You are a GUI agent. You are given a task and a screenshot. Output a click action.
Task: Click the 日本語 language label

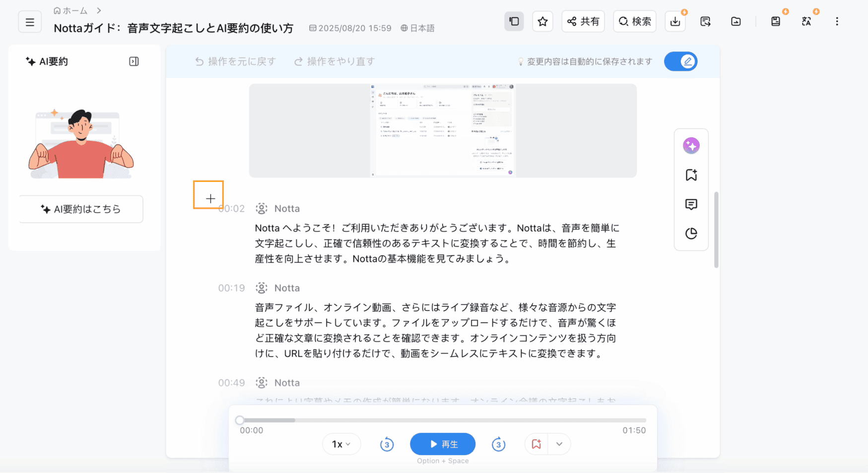[x=417, y=28]
